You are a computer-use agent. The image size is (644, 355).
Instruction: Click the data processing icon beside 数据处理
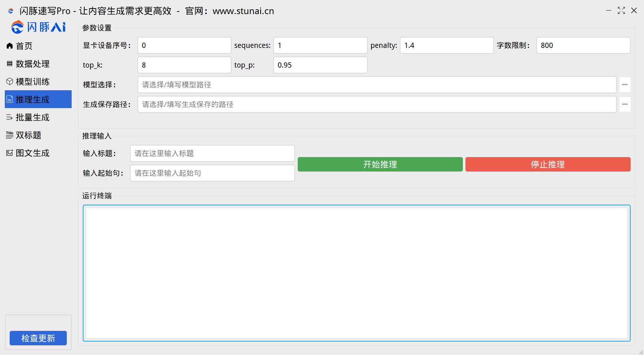[10, 63]
